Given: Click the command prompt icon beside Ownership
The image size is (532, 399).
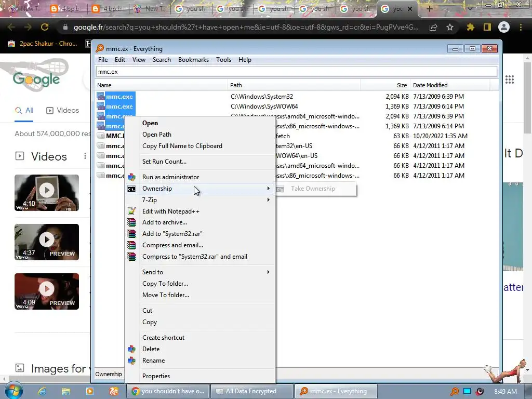Looking at the screenshot, I should click(131, 189).
